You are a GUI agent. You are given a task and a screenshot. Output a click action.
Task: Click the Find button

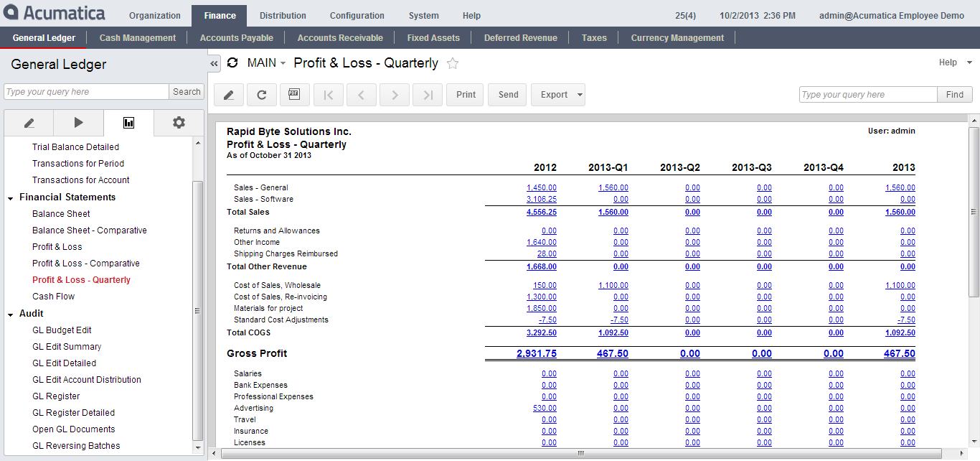(955, 95)
